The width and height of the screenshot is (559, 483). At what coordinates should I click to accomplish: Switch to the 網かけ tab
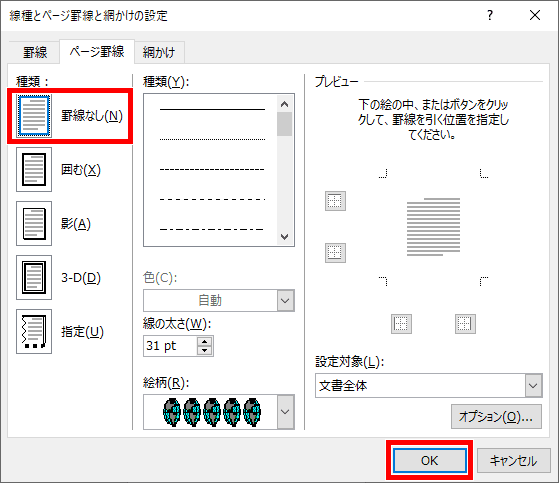point(159,52)
